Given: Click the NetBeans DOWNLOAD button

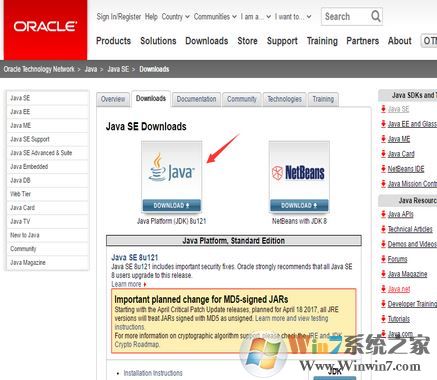Looking at the screenshot, I should [299, 205].
